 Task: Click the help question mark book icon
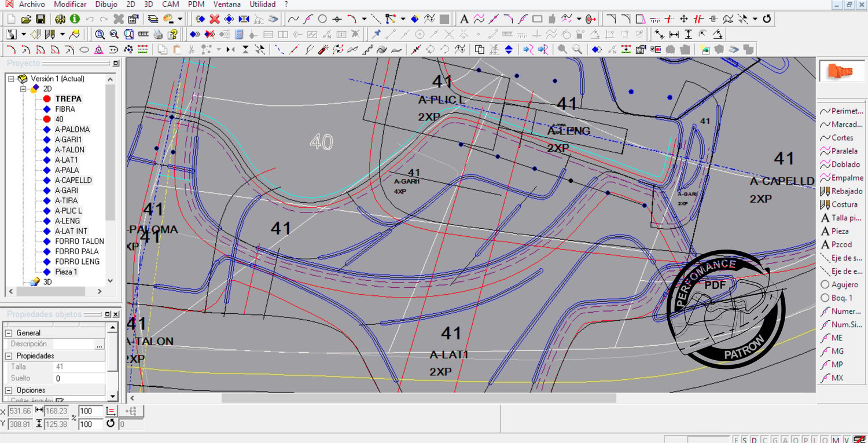tap(172, 34)
